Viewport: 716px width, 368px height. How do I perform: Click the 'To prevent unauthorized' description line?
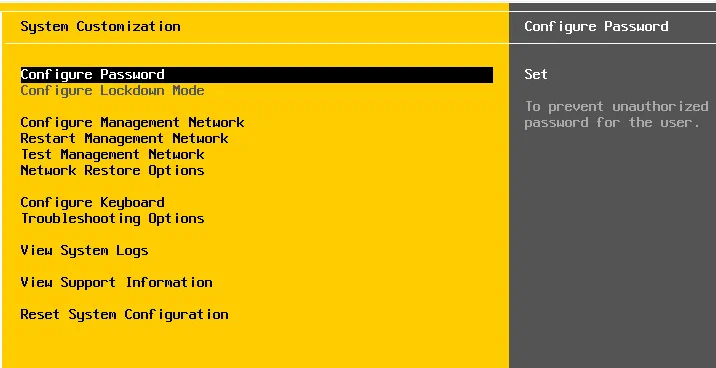[x=616, y=106]
